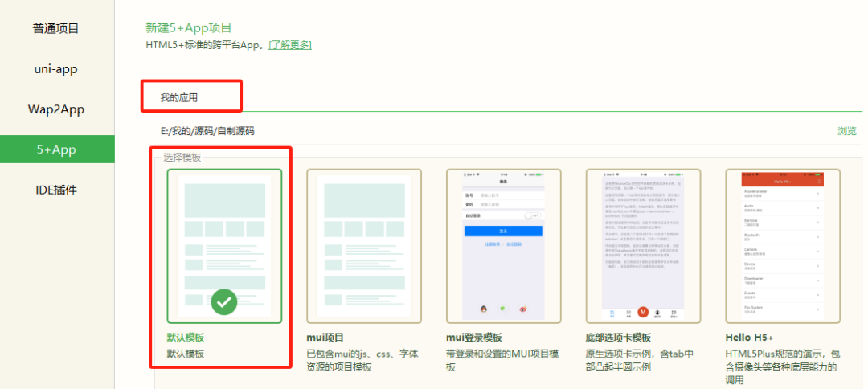This screenshot has width=868, height=389.
Task: Click the red round M icon in tab template
Action: point(642,312)
